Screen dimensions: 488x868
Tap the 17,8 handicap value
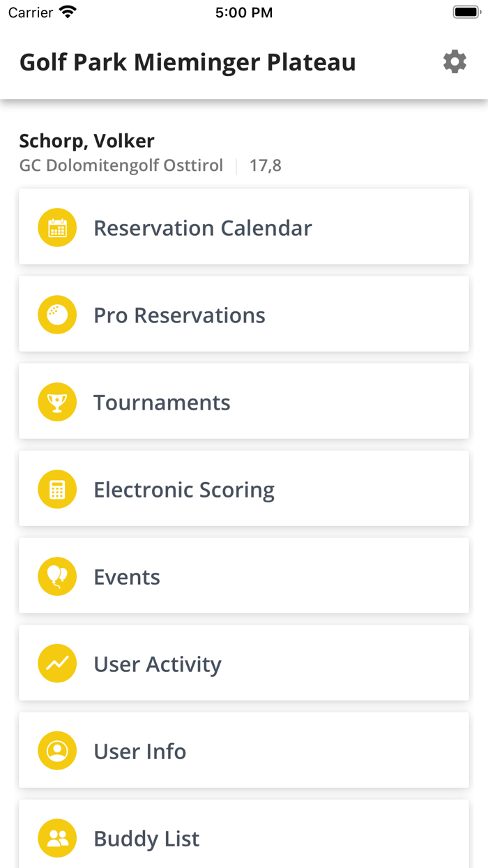pos(266,166)
